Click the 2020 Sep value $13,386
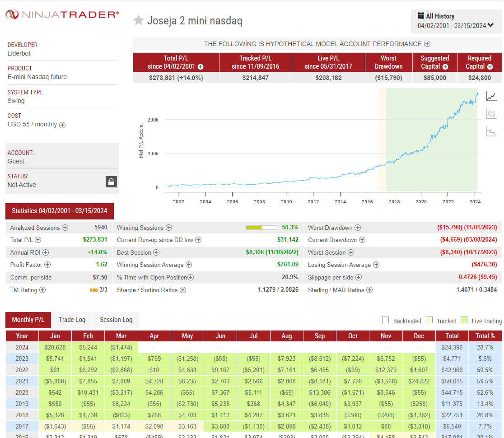 (x=319, y=393)
